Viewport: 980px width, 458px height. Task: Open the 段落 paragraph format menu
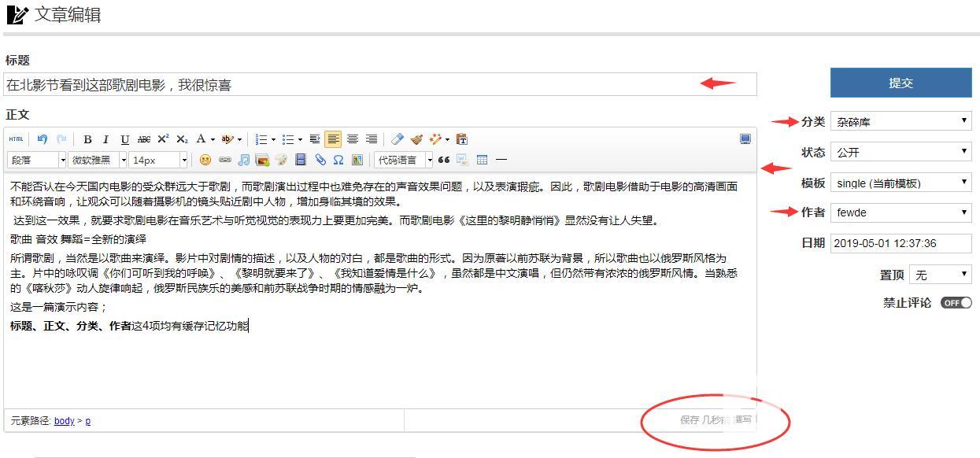click(36, 160)
